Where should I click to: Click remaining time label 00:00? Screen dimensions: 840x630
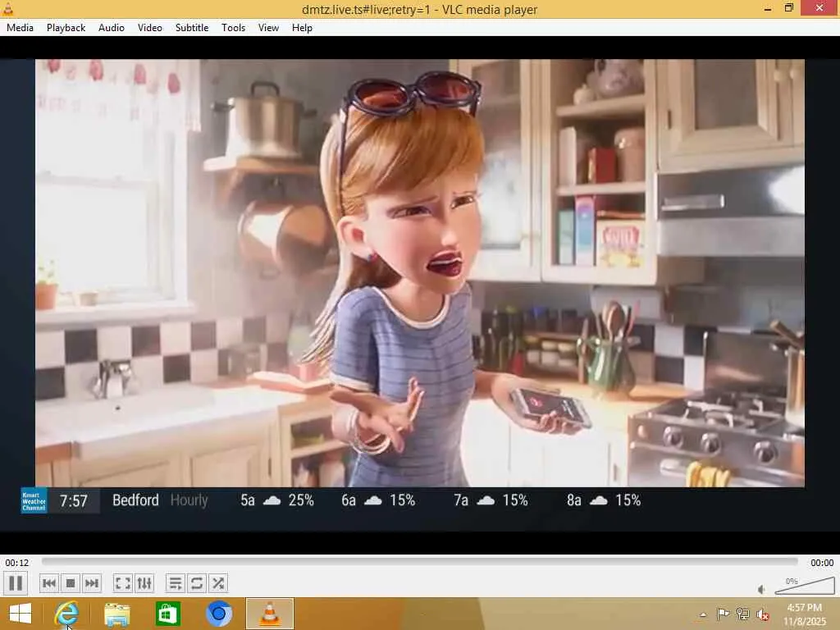(822, 563)
